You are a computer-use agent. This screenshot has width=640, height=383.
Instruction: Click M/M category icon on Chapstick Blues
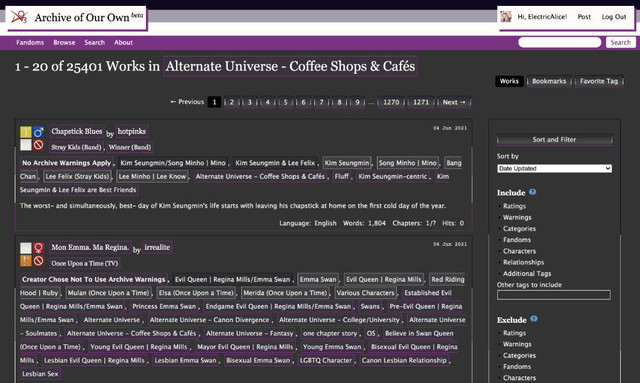pos(38,132)
